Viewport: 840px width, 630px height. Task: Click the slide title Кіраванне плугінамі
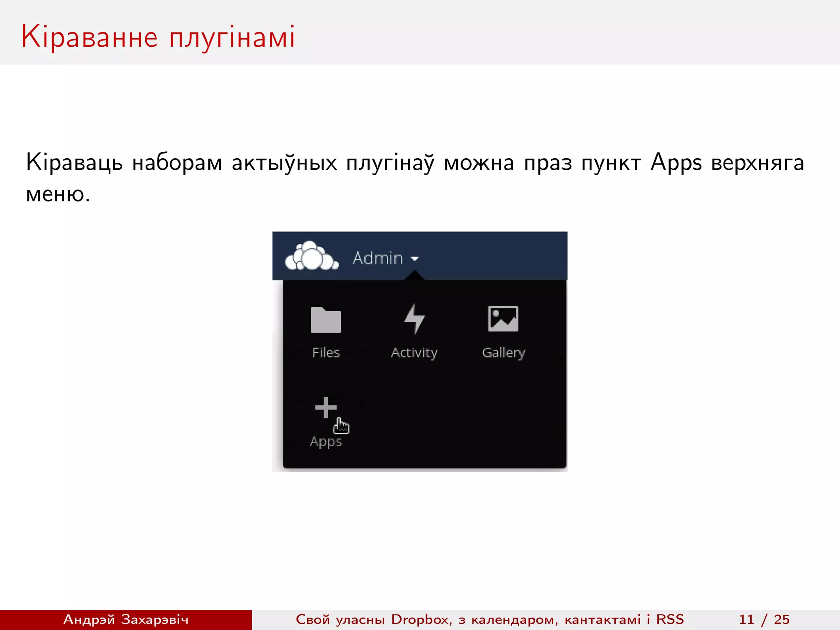point(158,37)
